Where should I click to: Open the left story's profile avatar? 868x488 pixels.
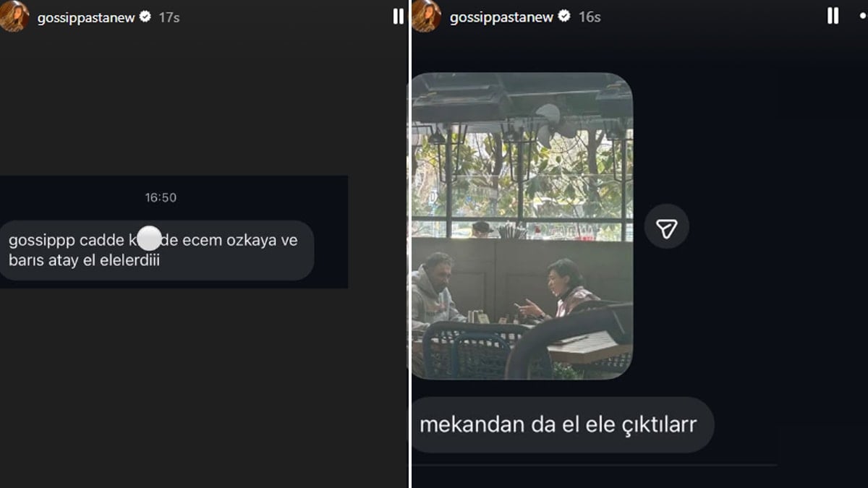coord(14,16)
